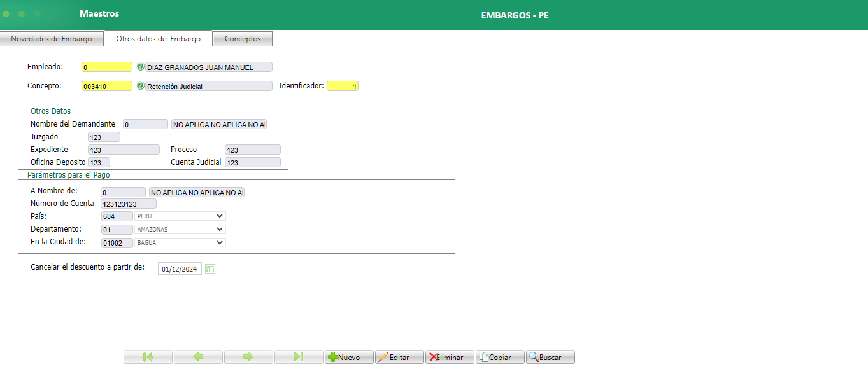Click the Juzgado field
This screenshot has width=868, height=376.
pos(104,137)
